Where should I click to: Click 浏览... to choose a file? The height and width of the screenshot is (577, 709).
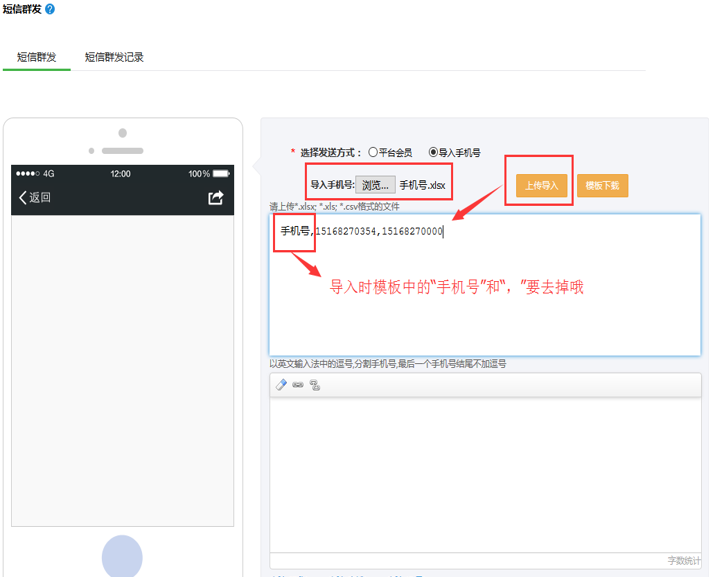click(x=375, y=185)
